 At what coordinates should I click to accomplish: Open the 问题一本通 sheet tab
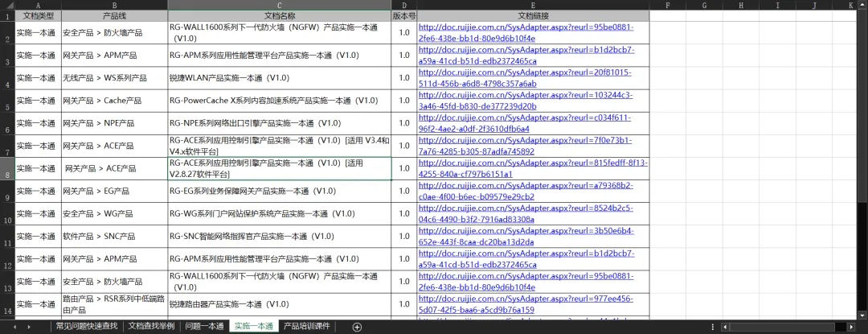pos(204,326)
